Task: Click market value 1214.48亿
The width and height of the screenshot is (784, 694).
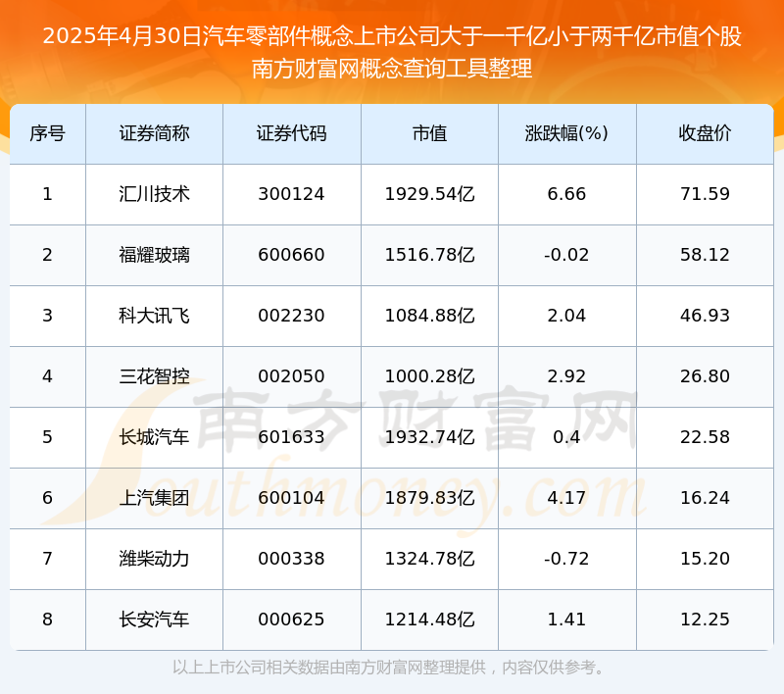Action: 429,620
